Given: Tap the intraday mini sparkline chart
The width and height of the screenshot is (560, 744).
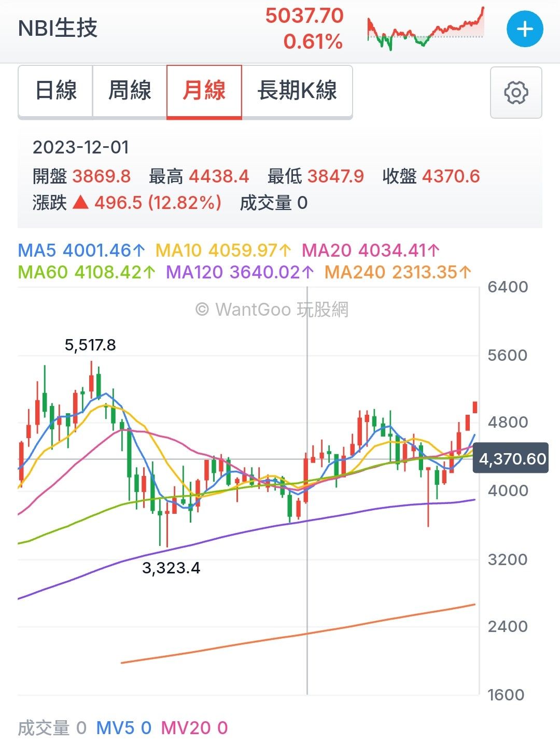Looking at the screenshot, I should (x=425, y=29).
